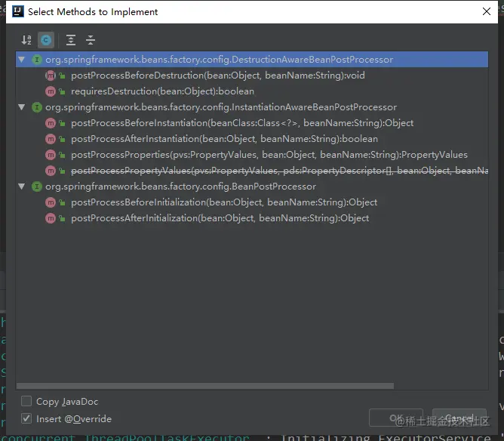
Task: Select postProcessAfterInitialization method row
Action: (x=252, y=218)
